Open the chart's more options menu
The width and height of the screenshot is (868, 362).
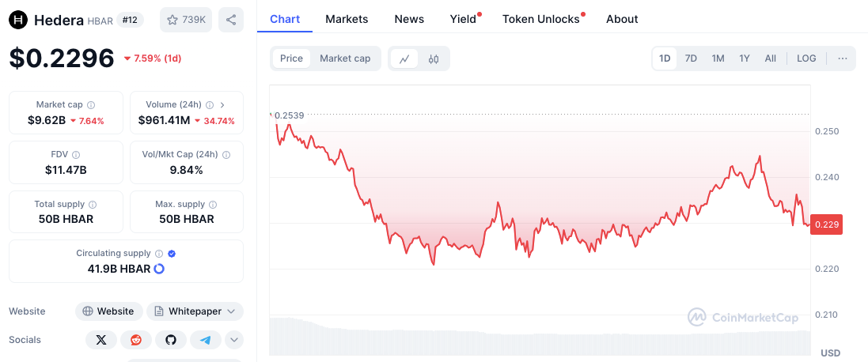click(x=842, y=58)
